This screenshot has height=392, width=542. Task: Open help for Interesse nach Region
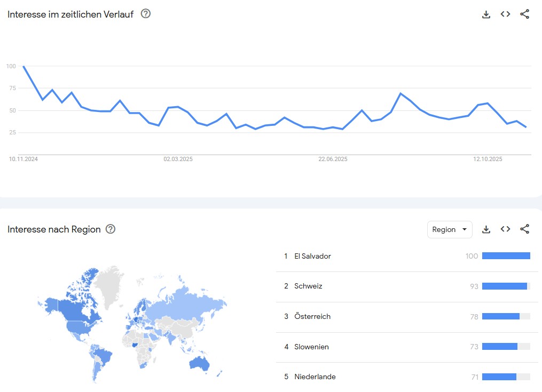coord(111,229)
